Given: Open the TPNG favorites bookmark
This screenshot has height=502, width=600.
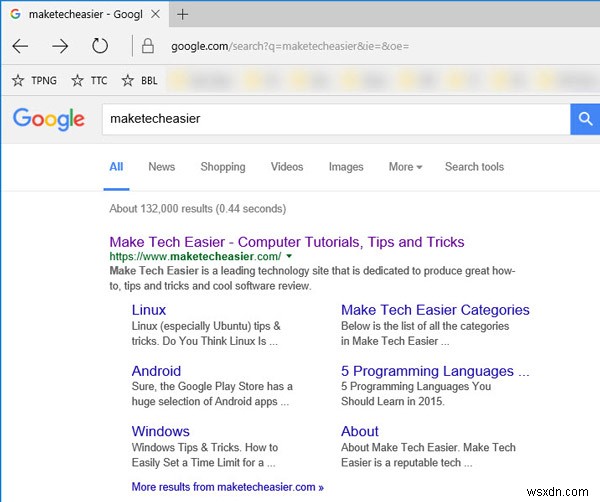Looking at the screenshot, I should point(34,80).
